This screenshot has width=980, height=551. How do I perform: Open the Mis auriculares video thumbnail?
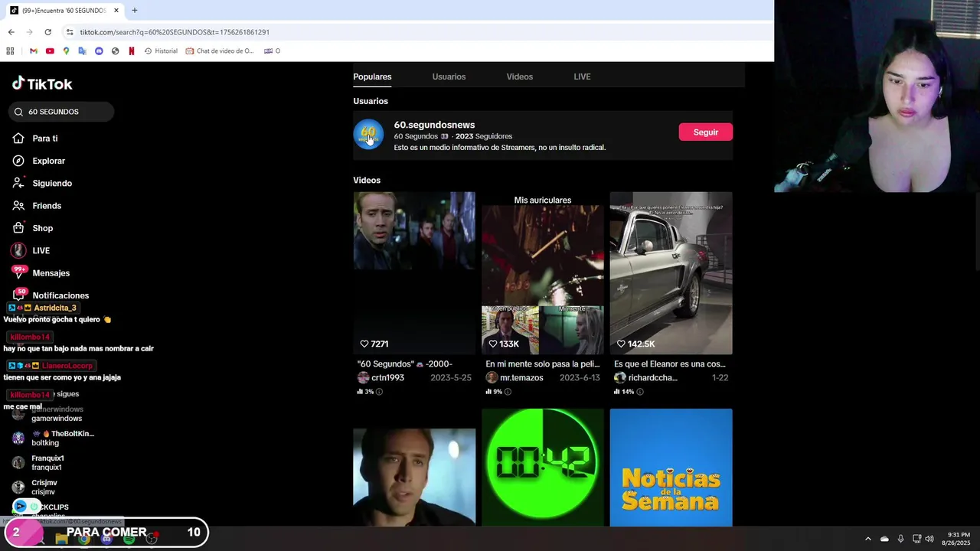543,272
